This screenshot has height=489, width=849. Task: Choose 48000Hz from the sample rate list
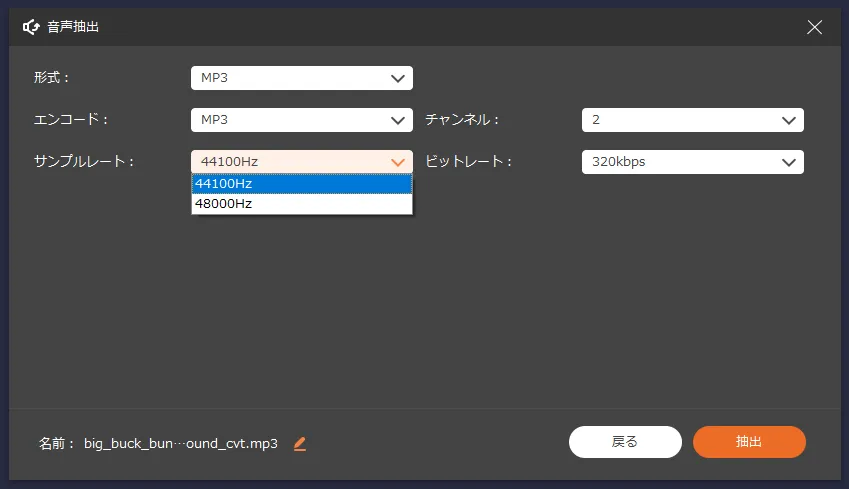click(x=301, y=204)
